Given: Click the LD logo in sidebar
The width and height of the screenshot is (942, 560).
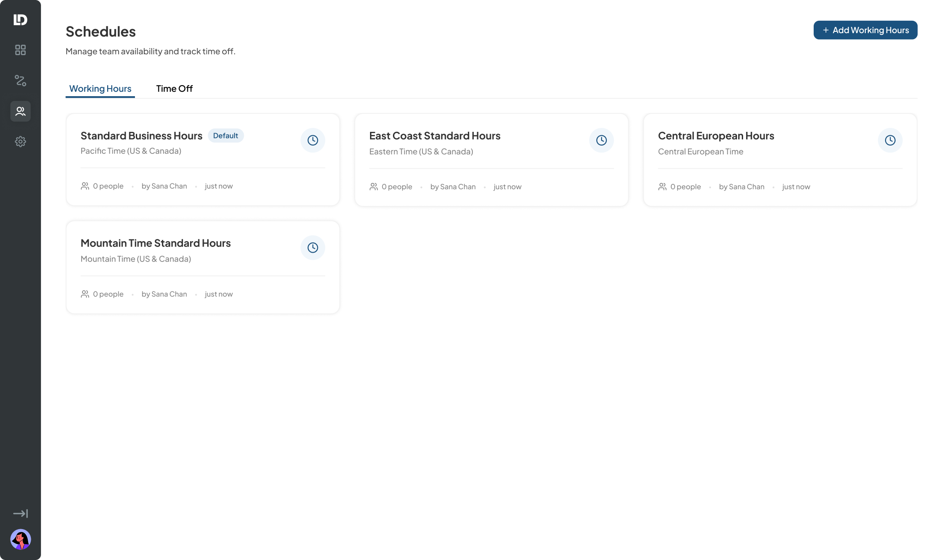Looking at the screenshot, I should point(20,19).
